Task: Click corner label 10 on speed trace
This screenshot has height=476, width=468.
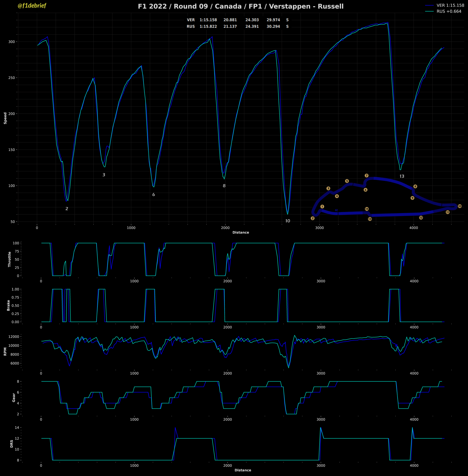Action: click(288, 221)
